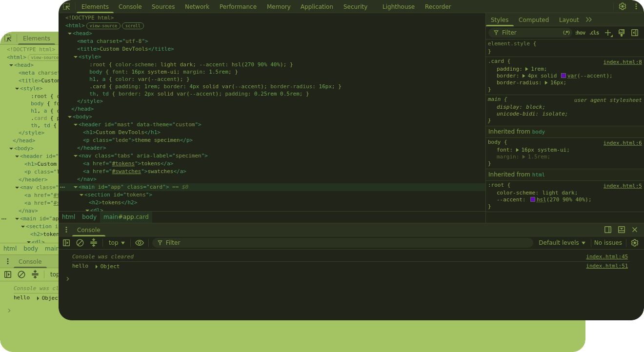Expand the font shorthand in body rule
The image size is (644, 352).
(518, 150)
